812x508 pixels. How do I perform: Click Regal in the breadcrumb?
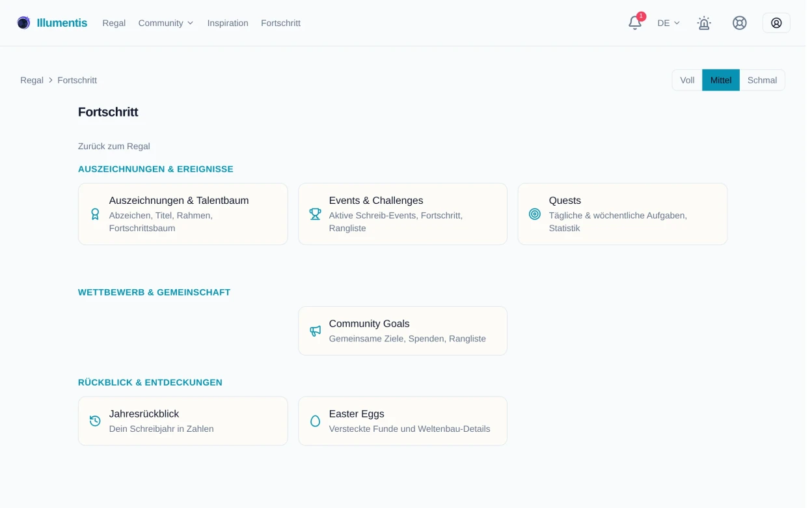(32, 80)
